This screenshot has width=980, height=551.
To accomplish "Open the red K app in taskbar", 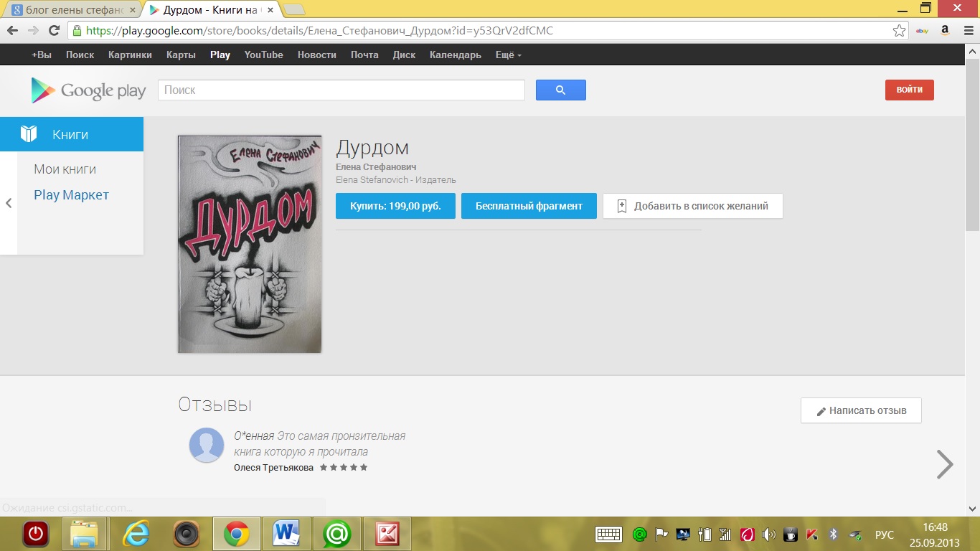I will (x=386, y=534).
